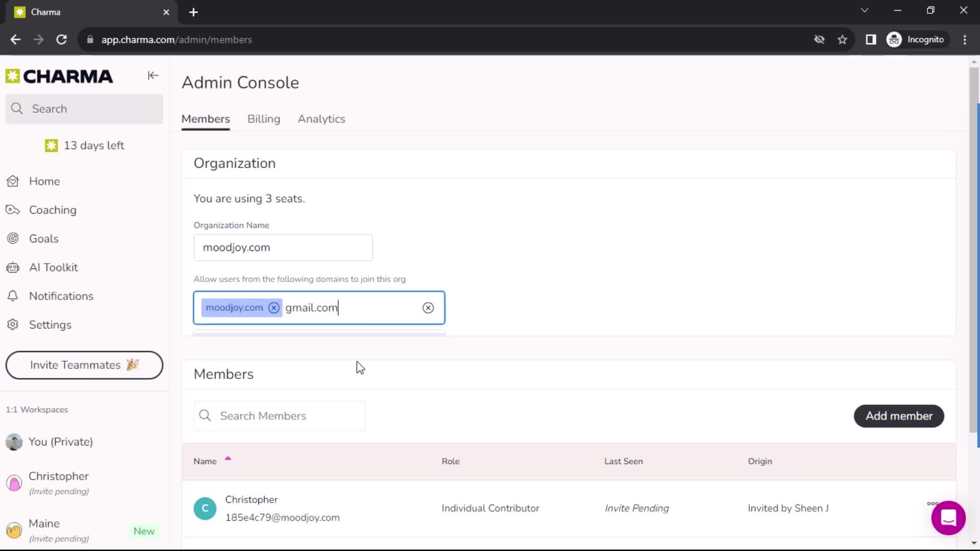
Task: View site information via the lock icon
Action: (90, 39)
